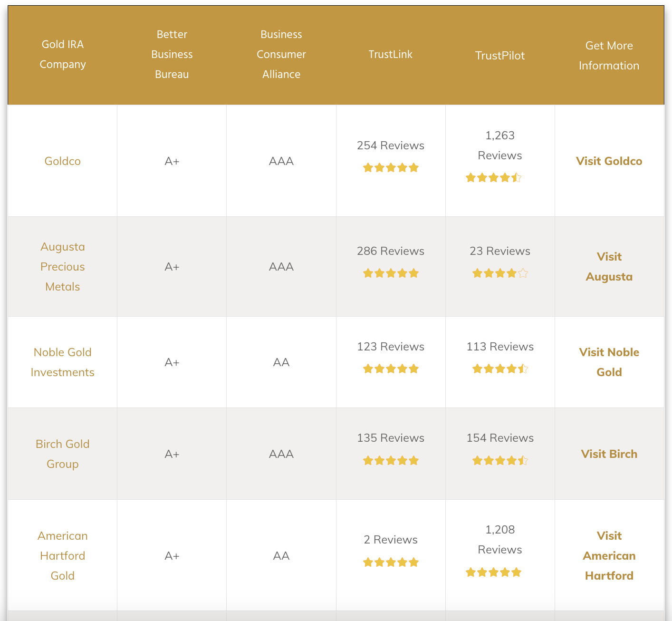This screenshot has width=672, height=621.
Task: Open Noble Gold Investments company link
Action: pos(63,362)
